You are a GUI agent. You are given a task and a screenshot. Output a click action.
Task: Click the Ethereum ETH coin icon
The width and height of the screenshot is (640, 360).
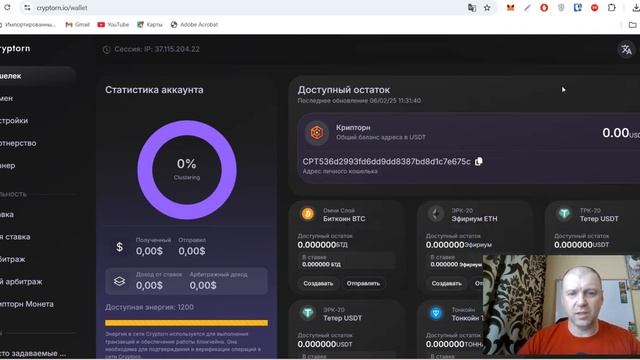coord(436,214)
